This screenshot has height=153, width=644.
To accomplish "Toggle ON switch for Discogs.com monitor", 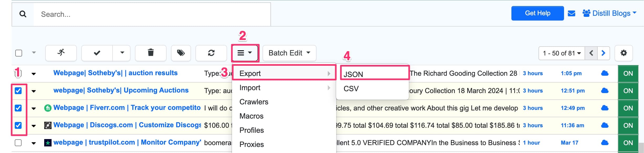I will pos(628,125).
